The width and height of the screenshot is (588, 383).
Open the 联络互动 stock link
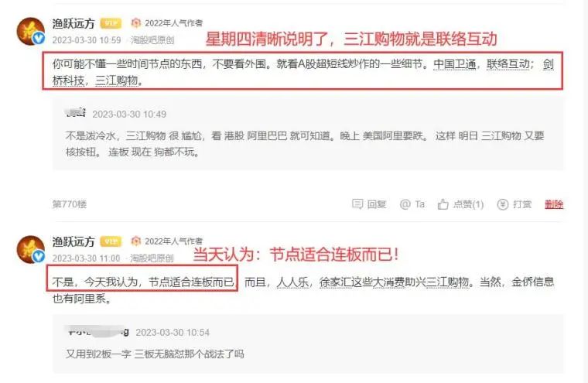click(x=508, y=64)
